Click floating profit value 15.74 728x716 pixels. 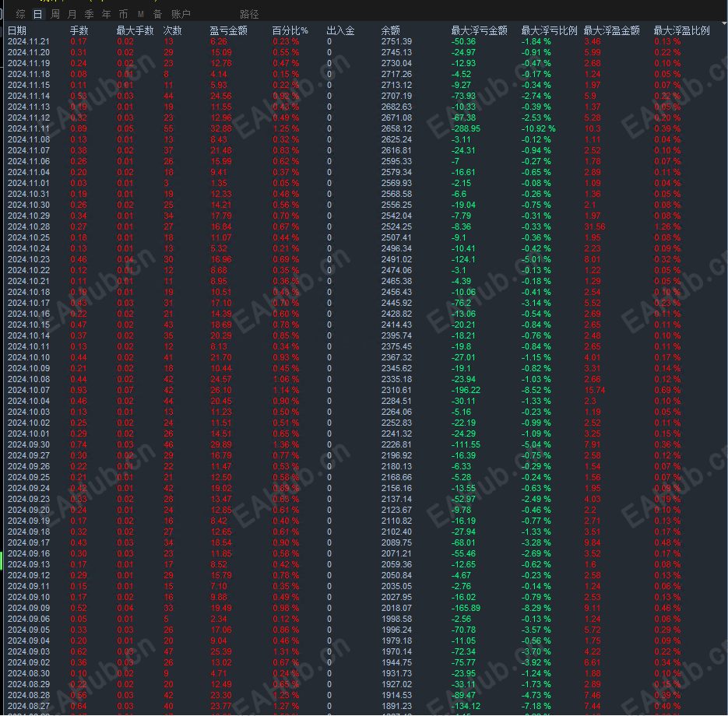(595, 390)
